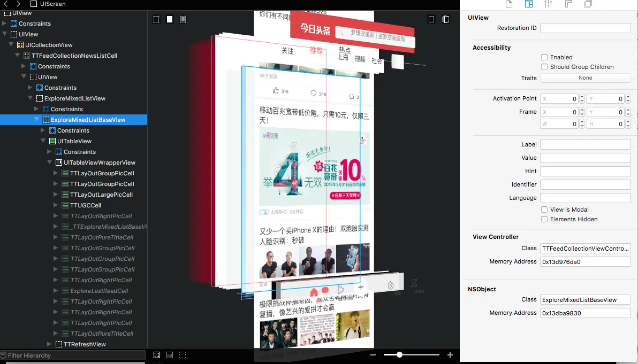Screen dimensions: 638x364
Task: Click the accessibility Hint field
Action: [585, 171]
